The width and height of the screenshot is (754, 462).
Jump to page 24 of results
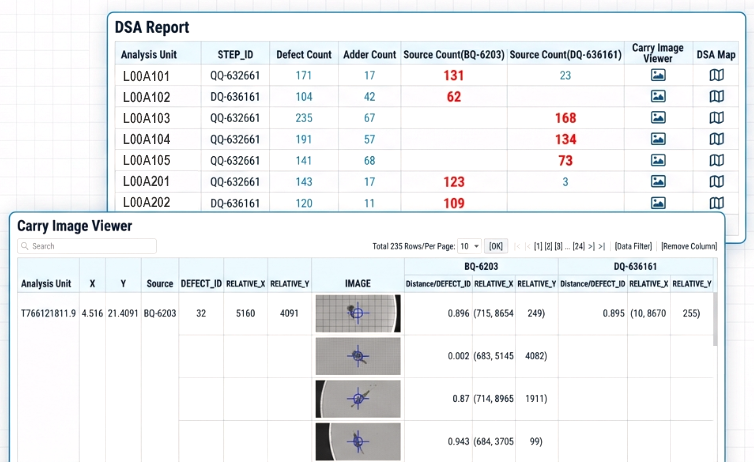pos(578,246)
